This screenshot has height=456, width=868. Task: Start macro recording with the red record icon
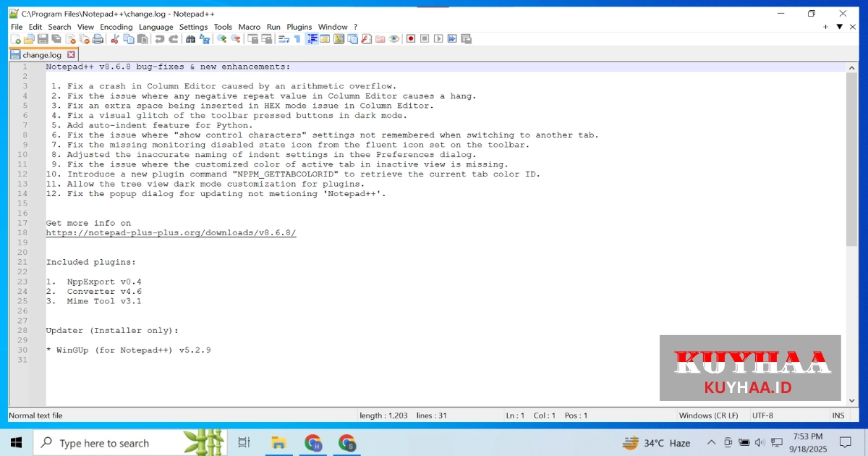411,39
